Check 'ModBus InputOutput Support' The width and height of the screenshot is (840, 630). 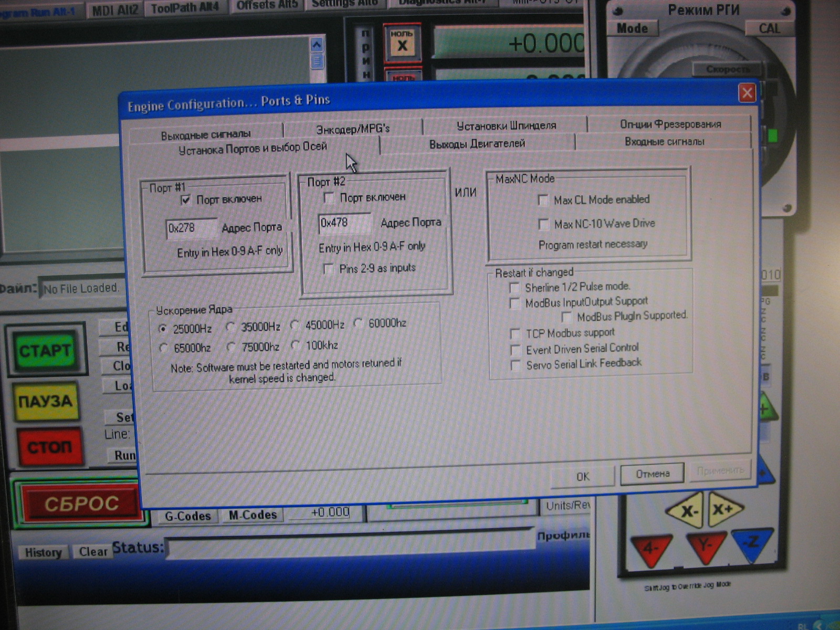(515, 303)
